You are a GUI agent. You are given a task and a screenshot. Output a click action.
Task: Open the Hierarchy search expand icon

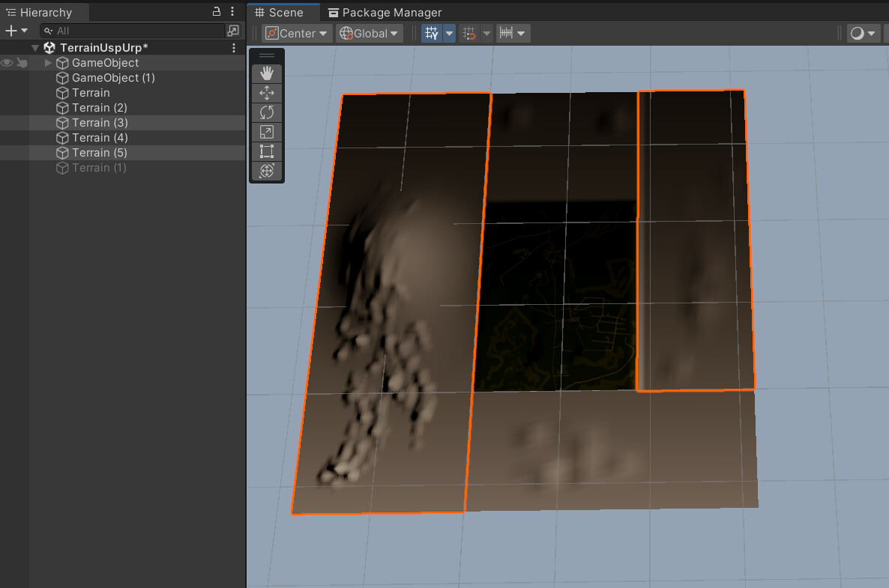pos(234,31)
